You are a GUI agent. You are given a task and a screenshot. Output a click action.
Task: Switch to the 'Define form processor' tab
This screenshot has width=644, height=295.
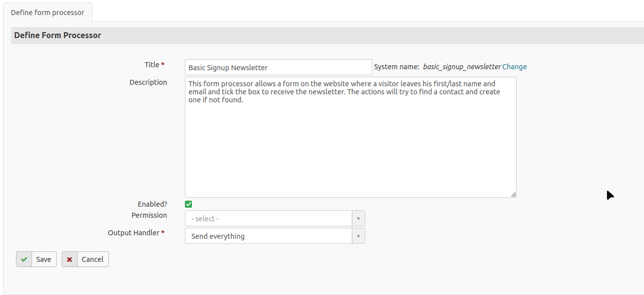tap(48, 13)
